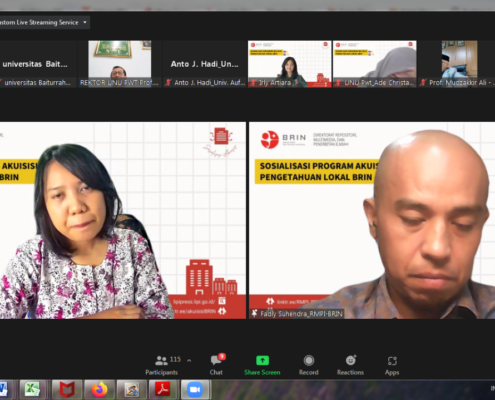Open Excel from the taskbar
Image resolution: width=495 pixels, height=400 pixels.
pyautogui.click(x=32, y=389)
